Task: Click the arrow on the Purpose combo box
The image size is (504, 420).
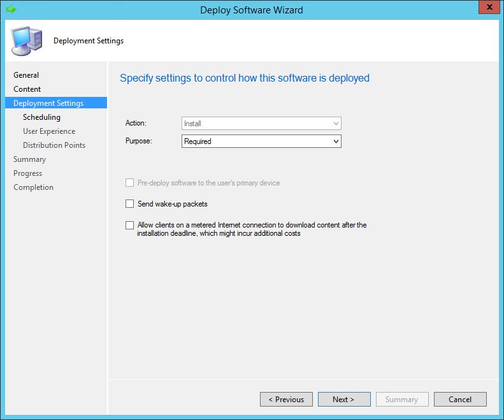Action: pos(336,141)
